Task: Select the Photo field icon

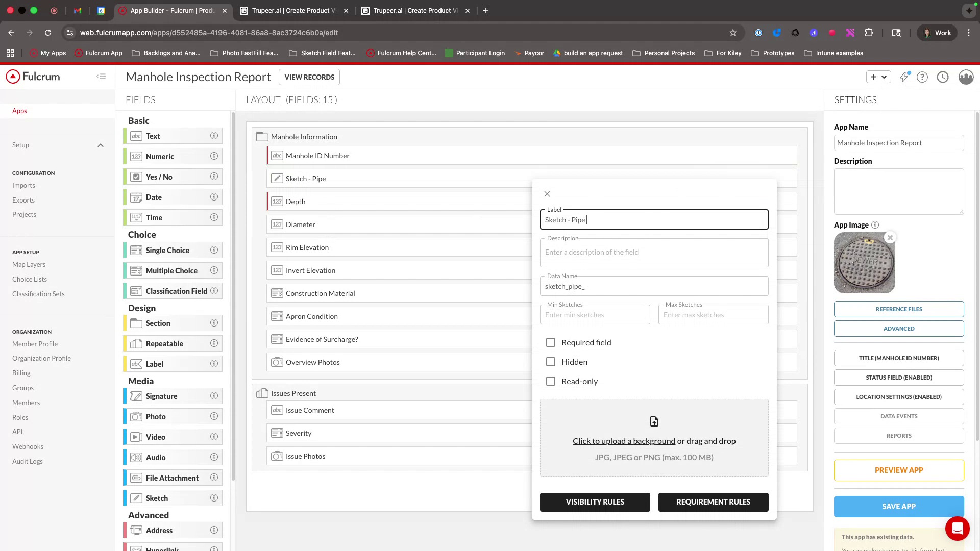Action: tap(136, 416)
